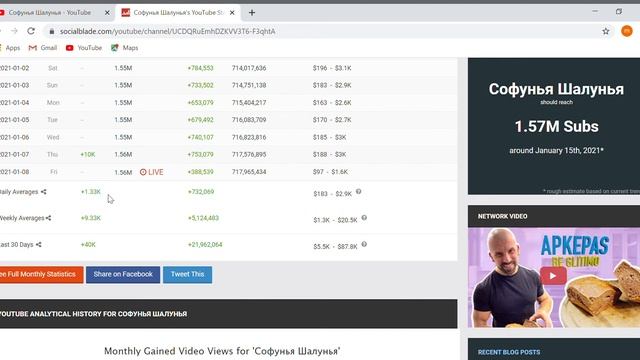Click the Monthly Gained Video Views chart title
Screen dimensions: 640x360
tap(222, 351)
